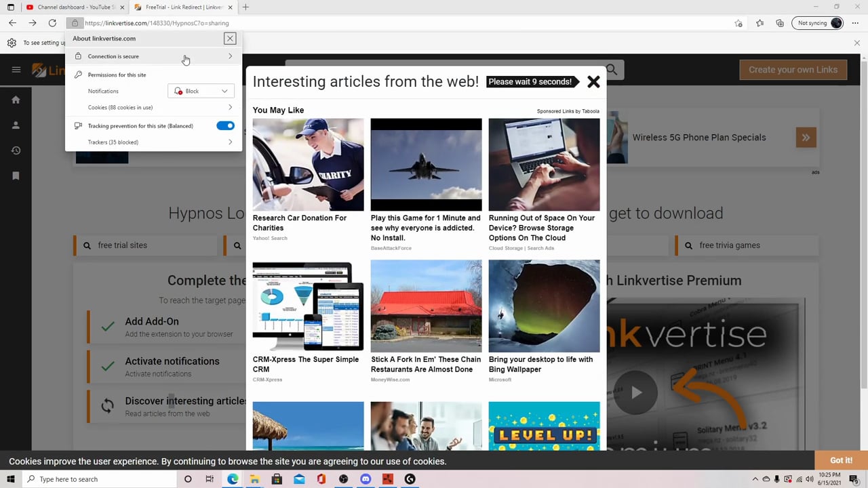Open the history sidebar icon
This screenshot has width=868, height=488.
[x=16, y=150]
